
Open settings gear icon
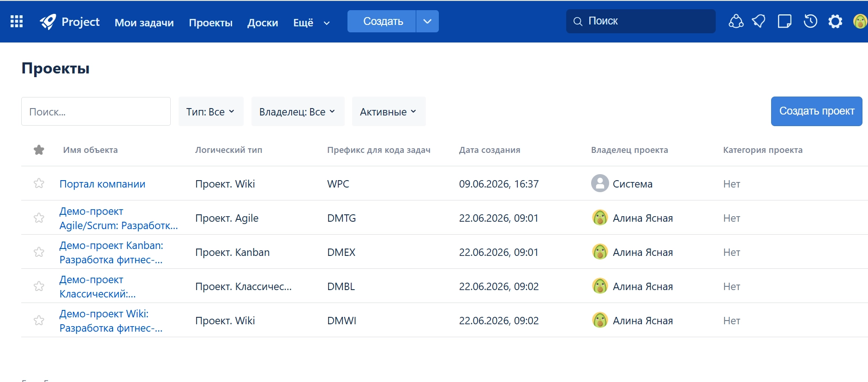point(835,21)
